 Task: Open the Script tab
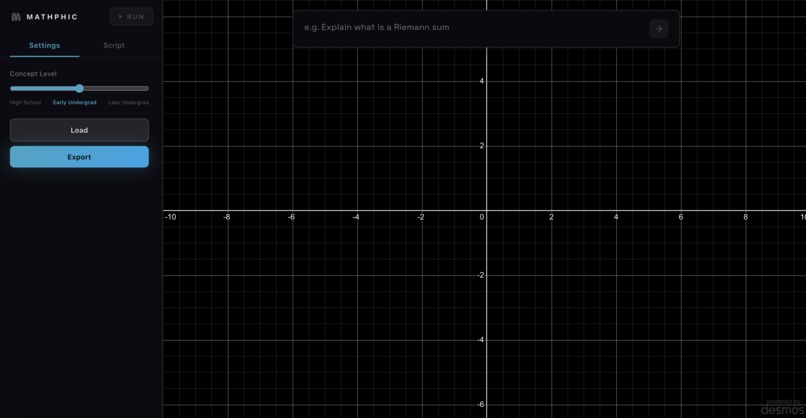click(x=114, y=45)
